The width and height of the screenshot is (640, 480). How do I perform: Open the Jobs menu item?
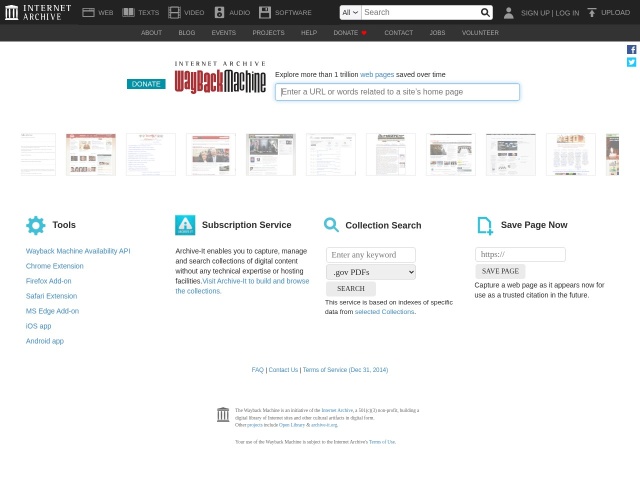[x=437, y=33]
